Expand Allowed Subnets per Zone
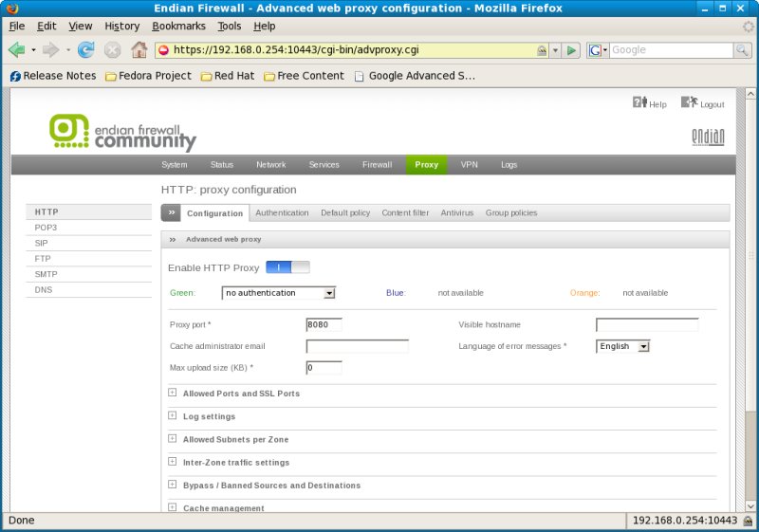 click(172, 438)
